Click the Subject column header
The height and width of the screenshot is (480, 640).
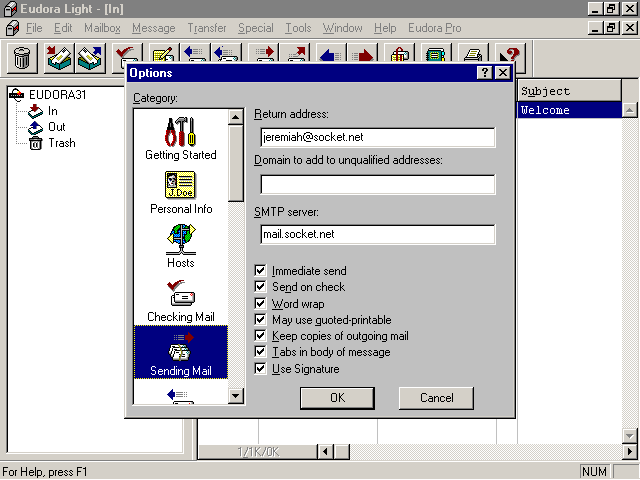point(569,91)
